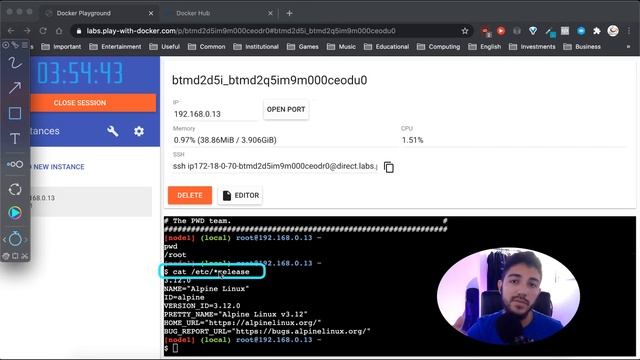This screenshot has height=360, width=640.
Task: Open the Chrome three-dot menu
Action: (x=629, y=31)
